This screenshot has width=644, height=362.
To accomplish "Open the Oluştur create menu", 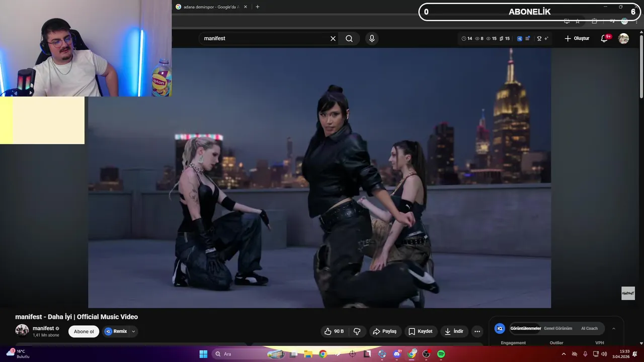I will [577, 39].
